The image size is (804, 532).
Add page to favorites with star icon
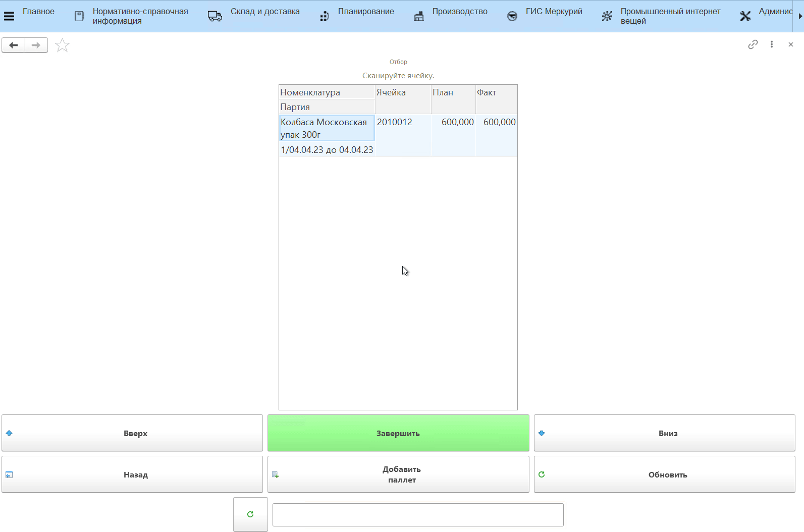click(62, 45)
